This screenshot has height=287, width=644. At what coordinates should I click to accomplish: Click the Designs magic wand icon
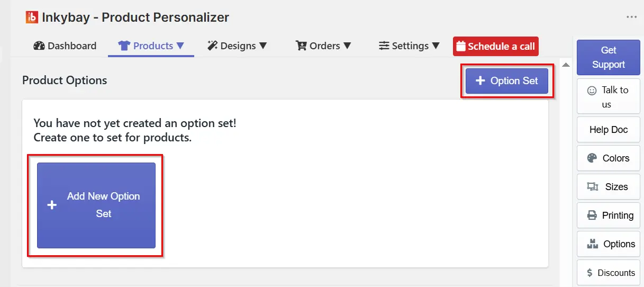click(213, 46)
